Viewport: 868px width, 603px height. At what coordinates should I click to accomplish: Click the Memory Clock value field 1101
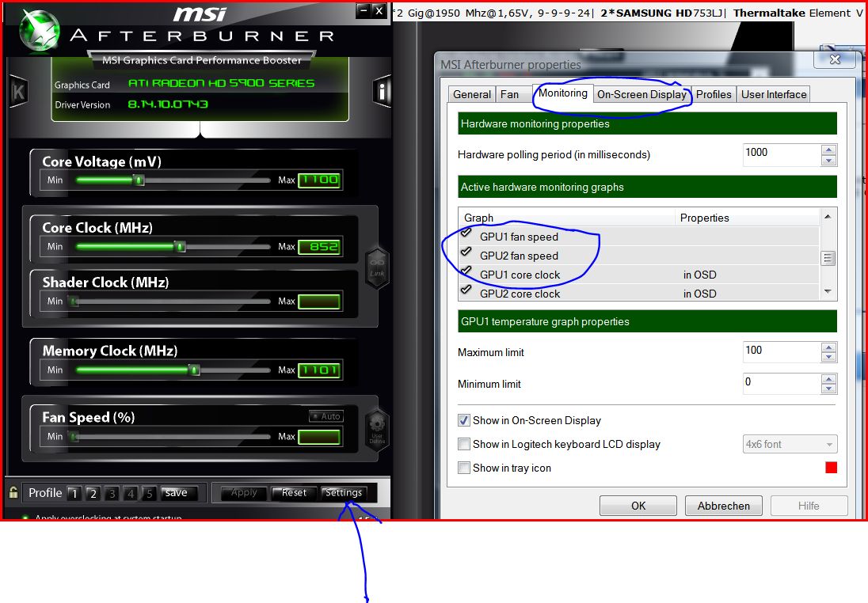[x=319, y=370]
